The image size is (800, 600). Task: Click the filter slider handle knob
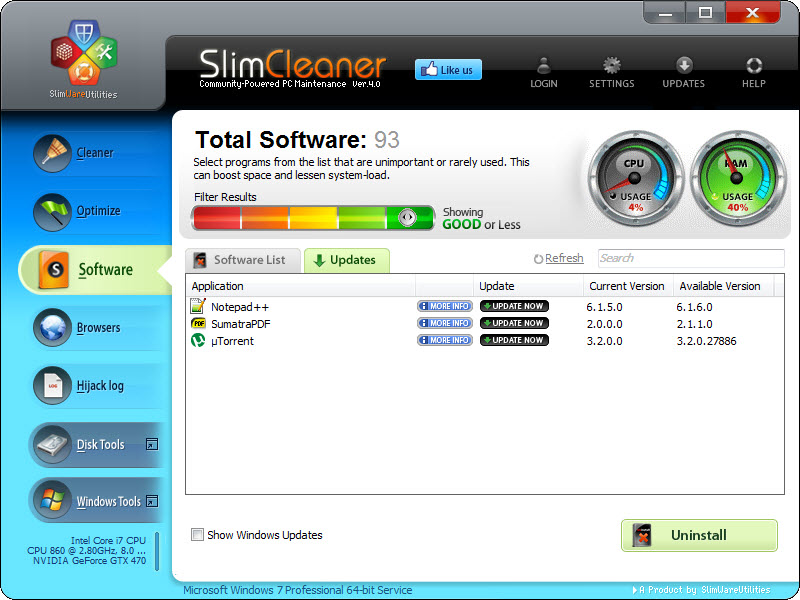(x=407, y=217)
